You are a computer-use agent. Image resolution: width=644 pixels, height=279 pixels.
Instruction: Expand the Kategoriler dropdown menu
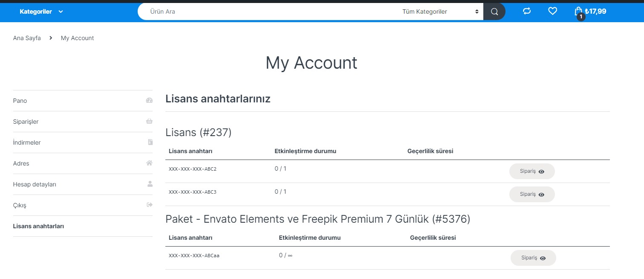(41, 12)
